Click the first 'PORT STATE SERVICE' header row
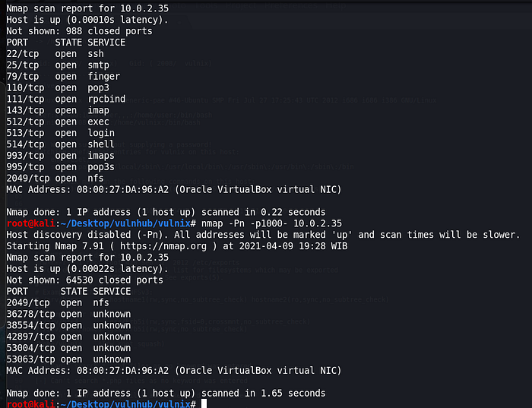The image size is (532, 408). (x=66, y=43)
